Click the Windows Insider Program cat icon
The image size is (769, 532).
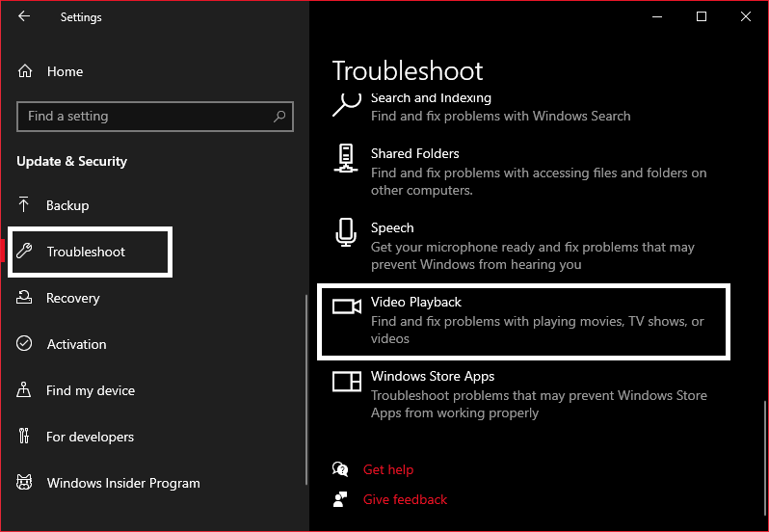tap(24, 482)
